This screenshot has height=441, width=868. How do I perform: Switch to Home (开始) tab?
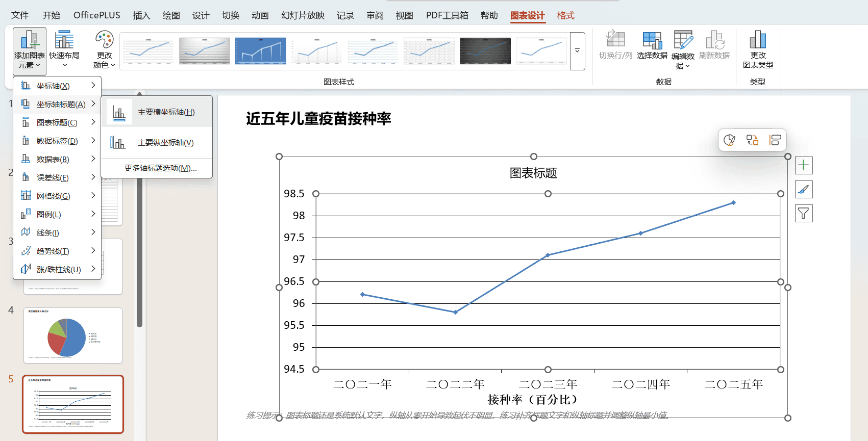51,15
